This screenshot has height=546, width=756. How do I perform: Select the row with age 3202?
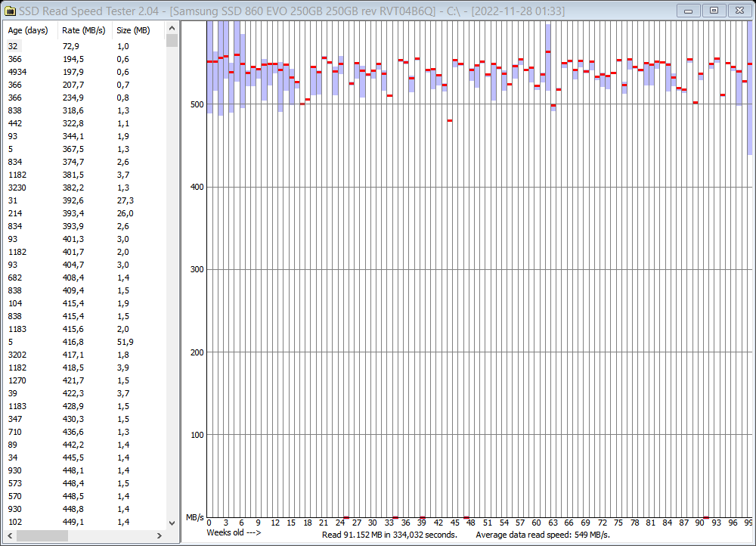click(85, 355)
